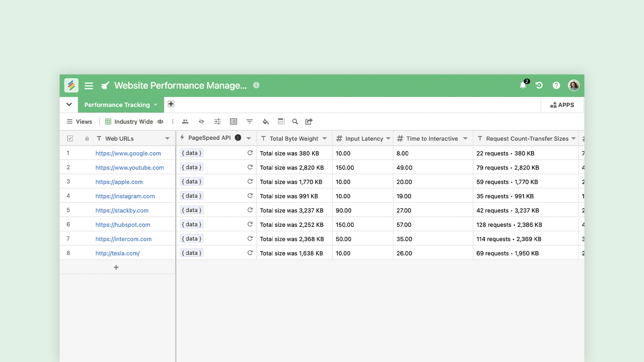644x362 pixels.
Task: Toggle the select-all rows checkbox
Action: coord(70,139)
